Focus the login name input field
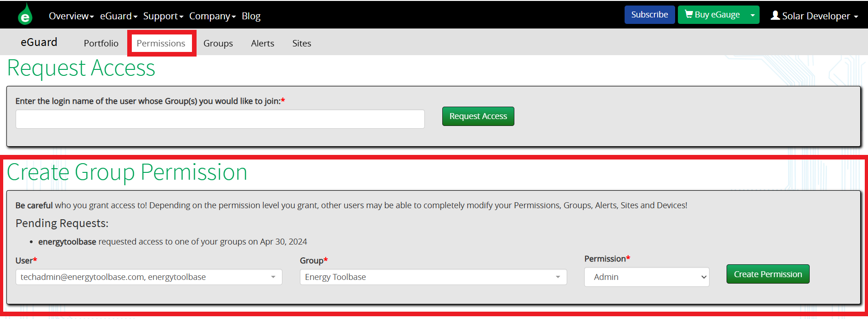This screenshot has width=868, height=319. click(x=220, y=119)
